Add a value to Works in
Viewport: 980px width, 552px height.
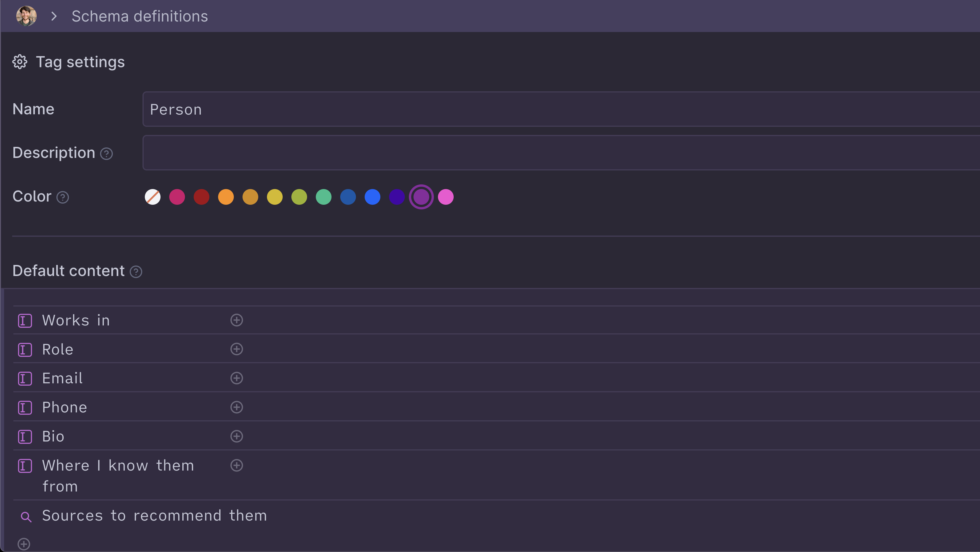237,320
